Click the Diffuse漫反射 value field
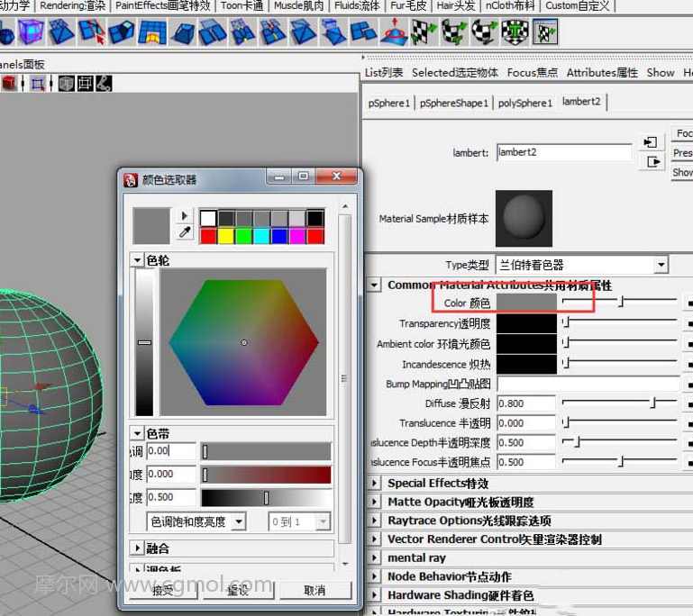The width and height of the screenshot is (693, 616). tap(525, 403)
